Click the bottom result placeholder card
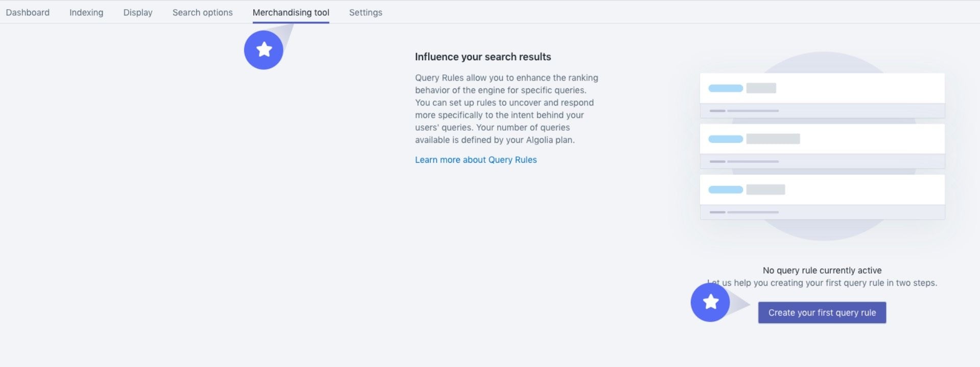 click(822, 189)
